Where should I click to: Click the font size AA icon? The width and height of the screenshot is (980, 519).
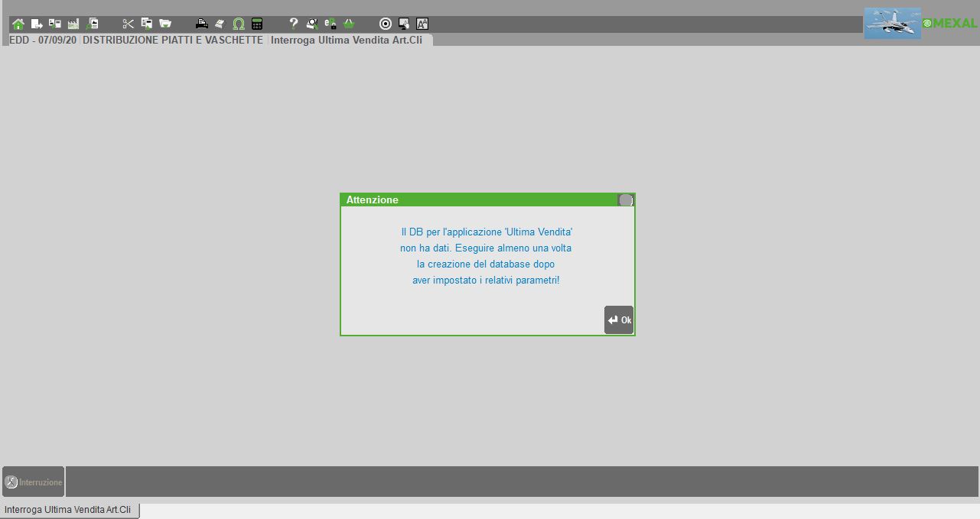click(422, 24)
